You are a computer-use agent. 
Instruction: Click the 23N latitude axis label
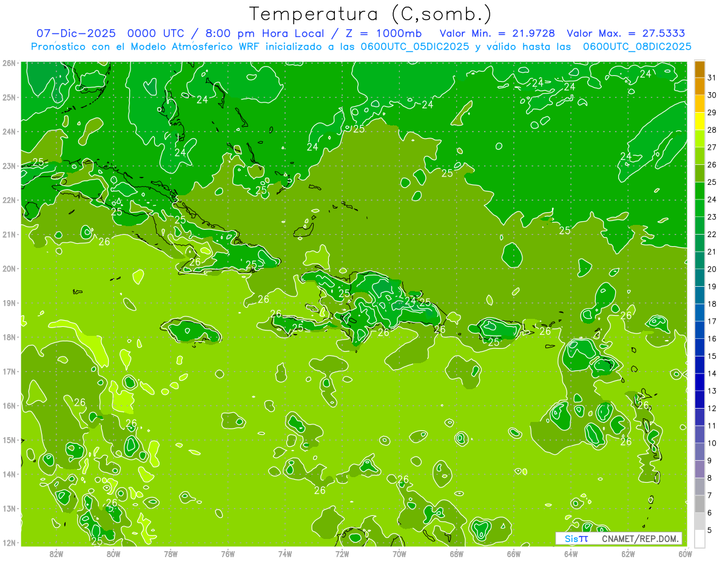tap(8, 166)
